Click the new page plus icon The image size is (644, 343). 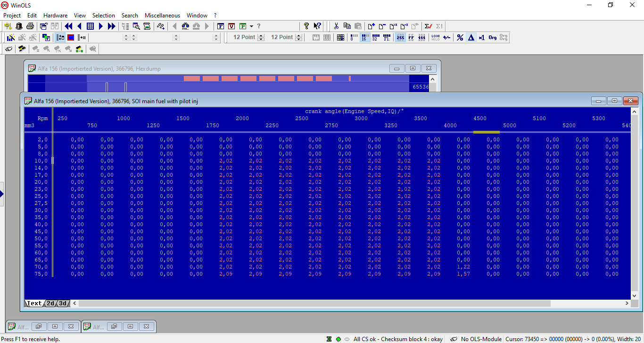coord(372,26)
